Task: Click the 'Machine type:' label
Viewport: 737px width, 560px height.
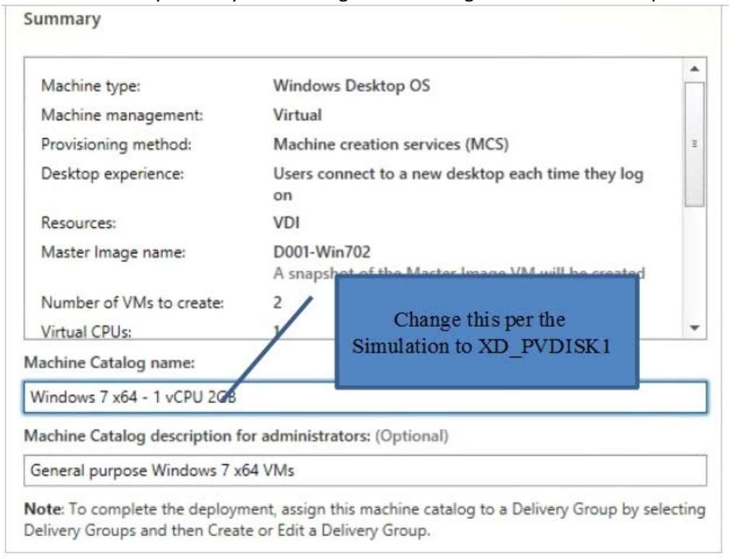Action: (x=90, y=86)
